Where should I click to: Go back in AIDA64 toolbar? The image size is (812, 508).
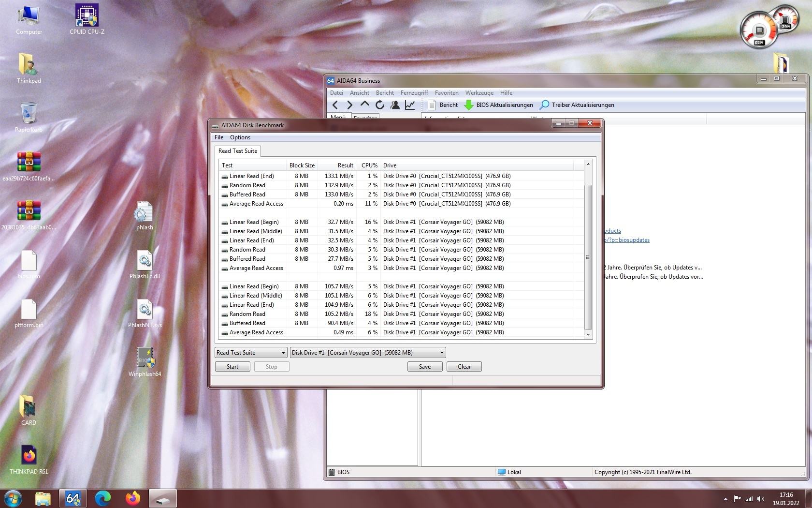point(335,105)
